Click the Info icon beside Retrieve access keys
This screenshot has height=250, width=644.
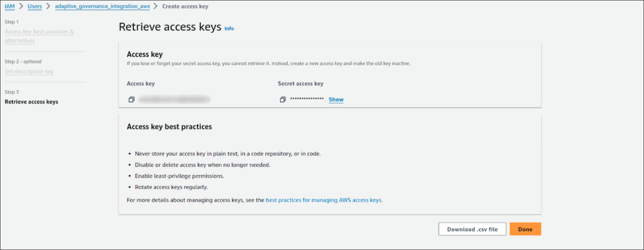click(x=229, y=28)
